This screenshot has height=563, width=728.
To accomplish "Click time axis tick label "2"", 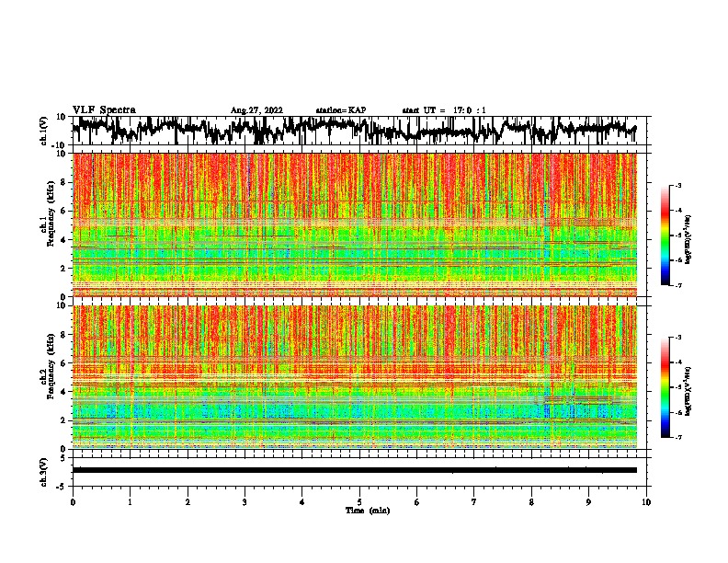I will click(x=188, y=502).
